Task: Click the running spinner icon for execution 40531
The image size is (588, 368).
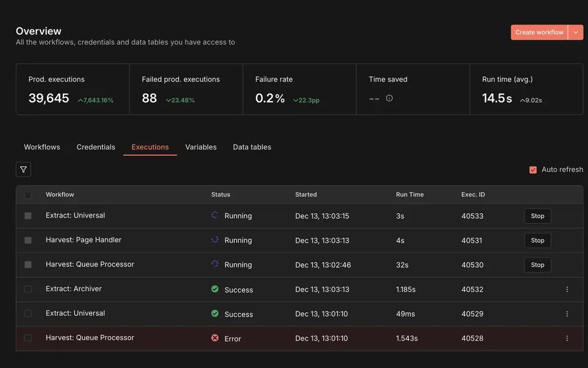Action: click(214, 240)
